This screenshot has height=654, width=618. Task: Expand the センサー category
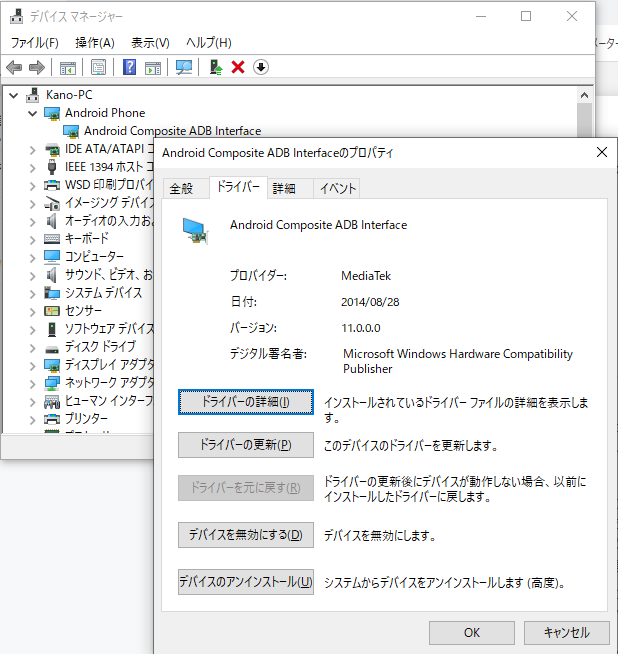[33, 311]
